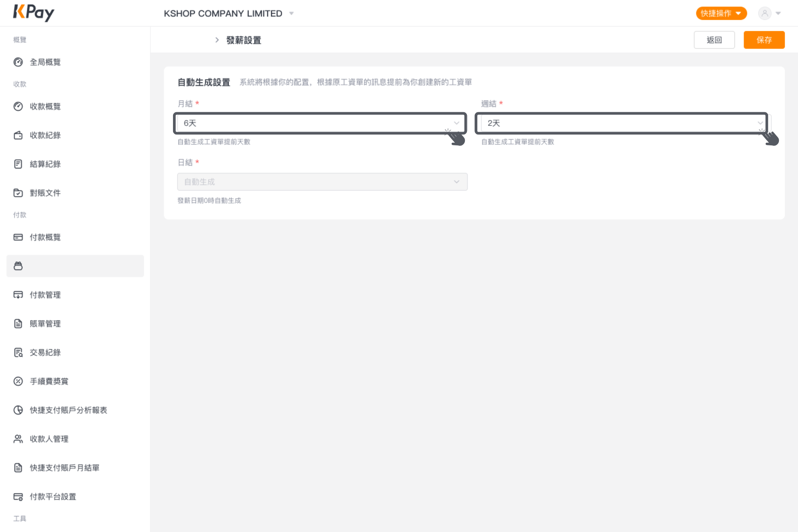Image resolution: width=798 pixels, height=532 pixels.
Task: Click the breadcrumb chevron before 發薪設置
Action: pos(217,40)
